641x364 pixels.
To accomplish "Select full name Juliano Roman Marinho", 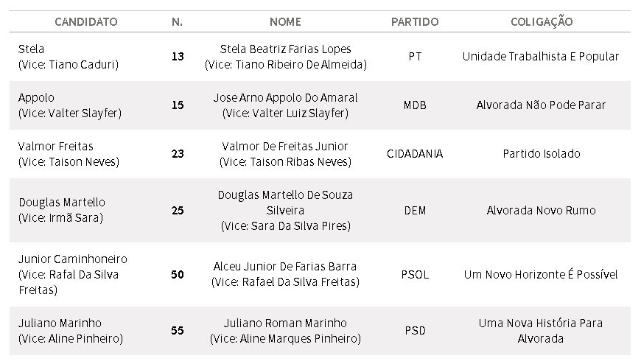I will pos(285,323).
